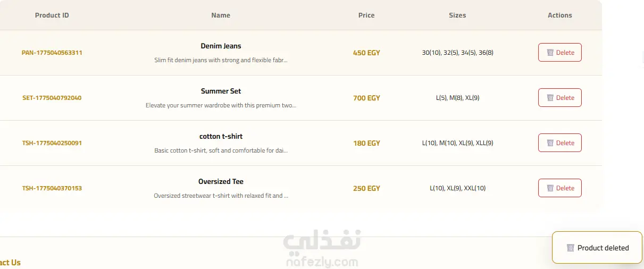Click the Price column header
The image size is (644, 269).
pos(366,15)
